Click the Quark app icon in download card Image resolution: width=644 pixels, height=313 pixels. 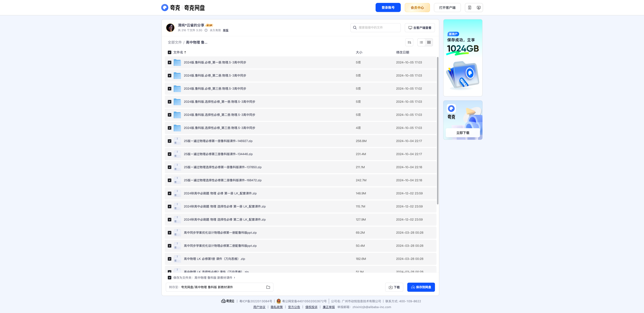pyautogui.click(x=451, y=108)
